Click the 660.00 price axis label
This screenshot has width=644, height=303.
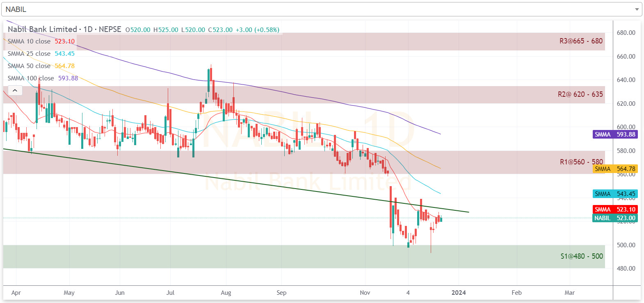pyautogui.click(x=626, y=57)
